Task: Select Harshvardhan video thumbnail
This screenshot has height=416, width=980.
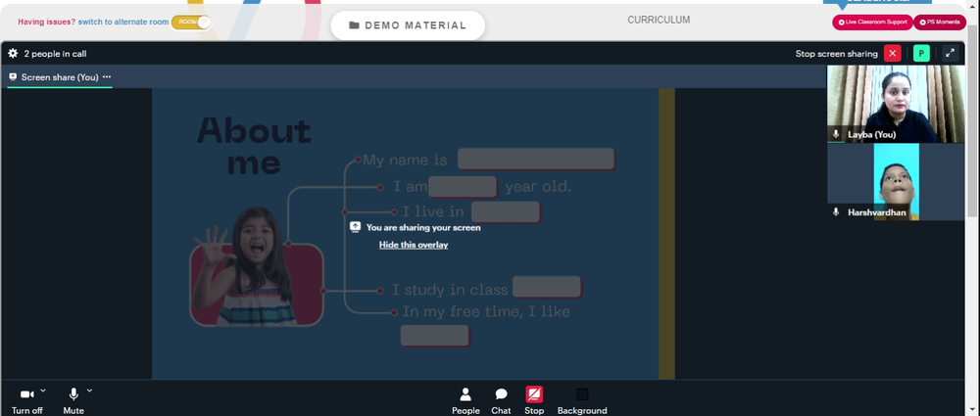Action: coord(896,182)
